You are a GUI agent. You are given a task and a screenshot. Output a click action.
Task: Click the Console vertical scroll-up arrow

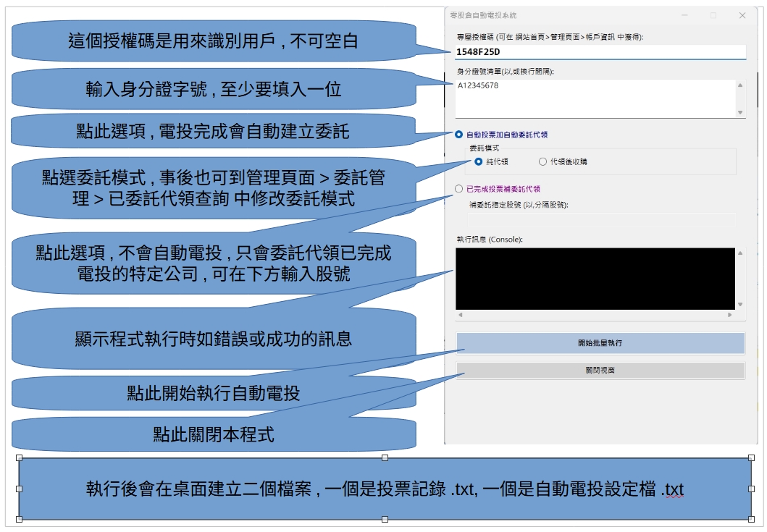click(739, 253)
